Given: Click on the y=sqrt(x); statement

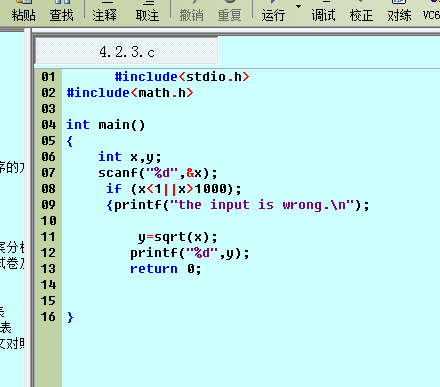Looking at the screenshot, I should pyautogui.click(x=178, y=237).
